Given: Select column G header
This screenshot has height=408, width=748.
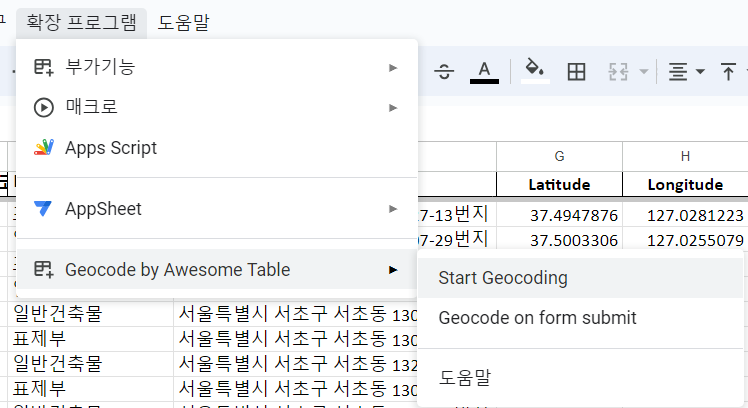Looking at the screenshot, I should click(x=559, y=157).
